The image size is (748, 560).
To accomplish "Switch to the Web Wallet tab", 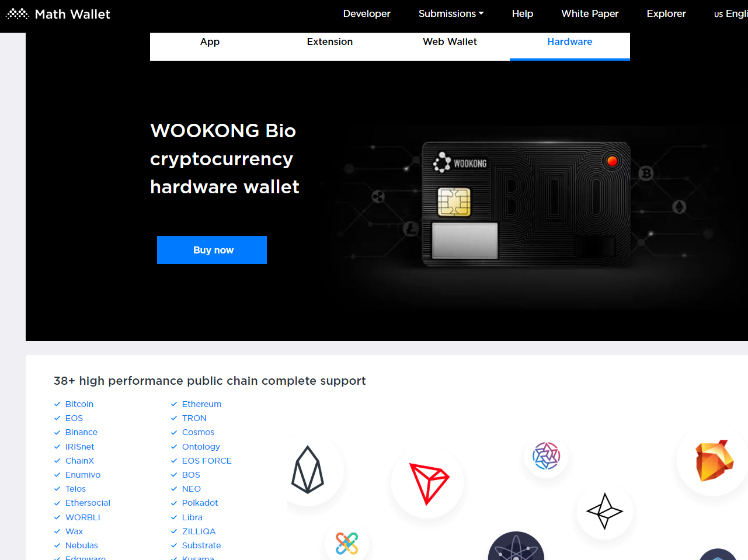I will (x=450, y=41).
